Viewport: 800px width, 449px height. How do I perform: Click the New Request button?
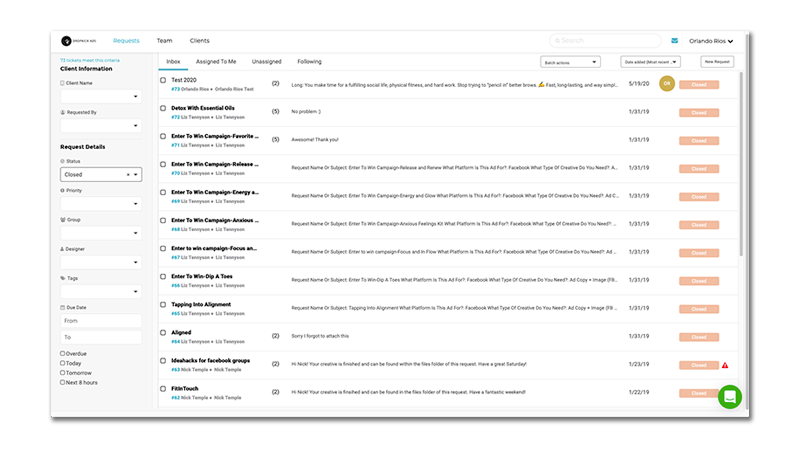(717, 62)
